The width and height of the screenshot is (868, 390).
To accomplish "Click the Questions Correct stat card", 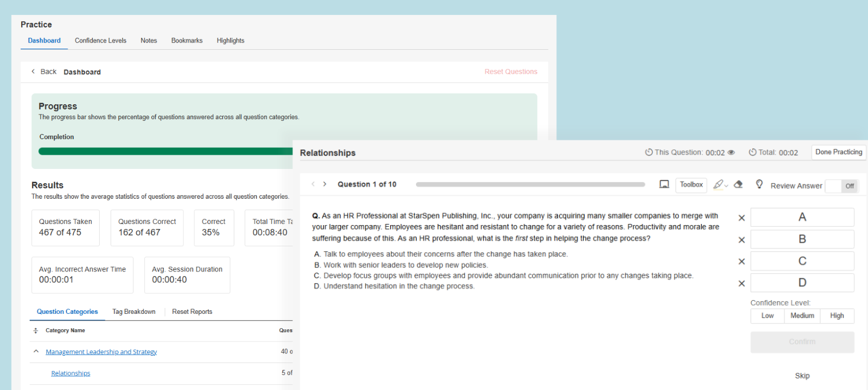I will coord(147,227).
